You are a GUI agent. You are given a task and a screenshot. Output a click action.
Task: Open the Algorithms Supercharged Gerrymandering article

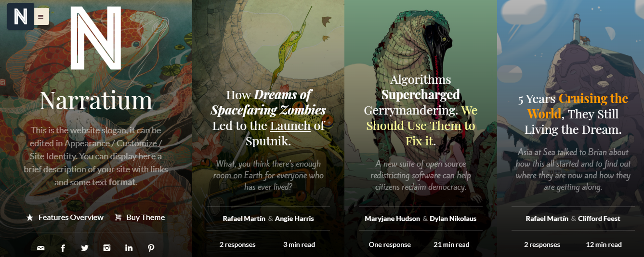[421, 110]
